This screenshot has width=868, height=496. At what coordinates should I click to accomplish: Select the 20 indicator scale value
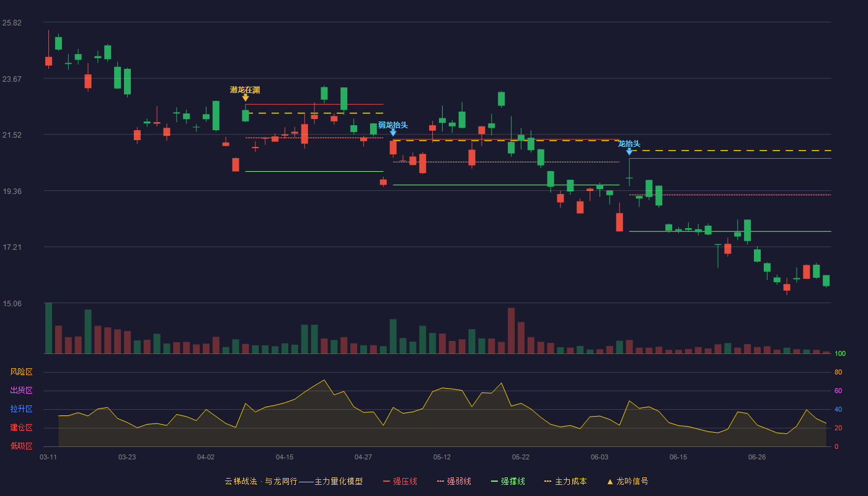click(838, 428)
